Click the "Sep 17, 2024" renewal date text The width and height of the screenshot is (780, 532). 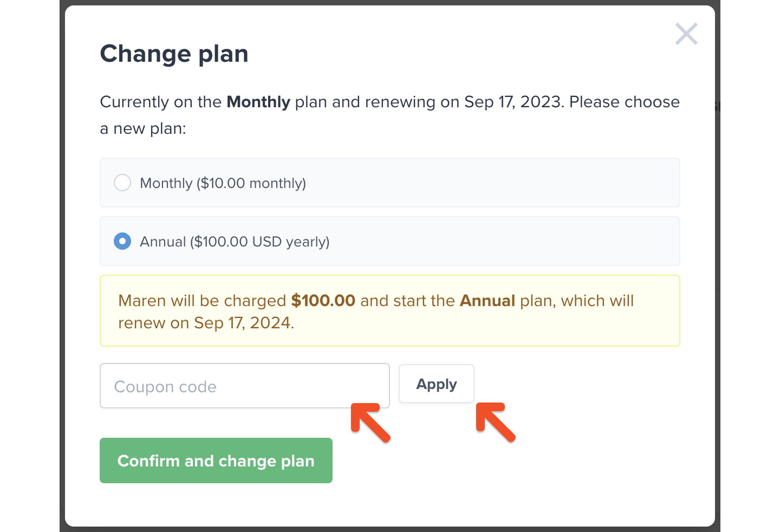click(244, 323)
